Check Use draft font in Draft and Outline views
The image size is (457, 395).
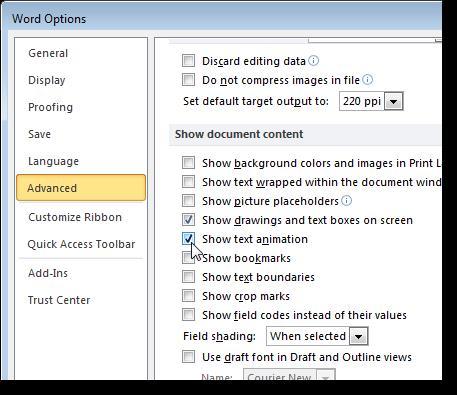tap(188, 357)
